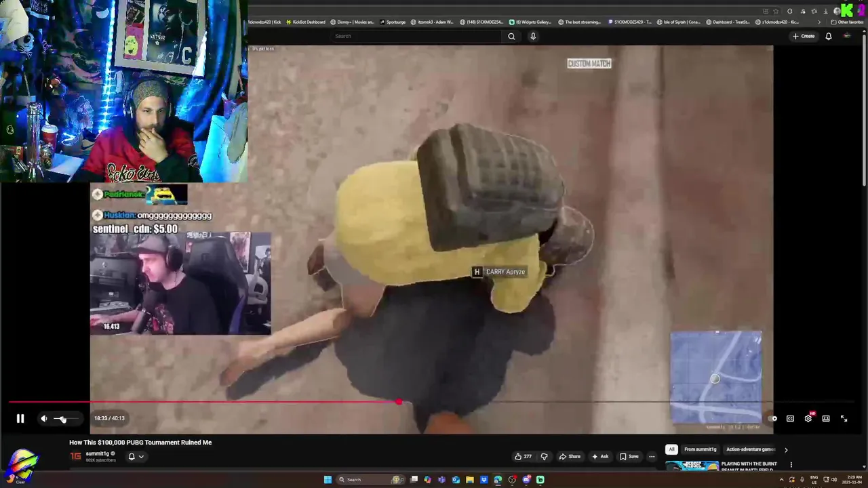Select the All filter chip
The image size is (868, 488).
click(x=671, y=449)
